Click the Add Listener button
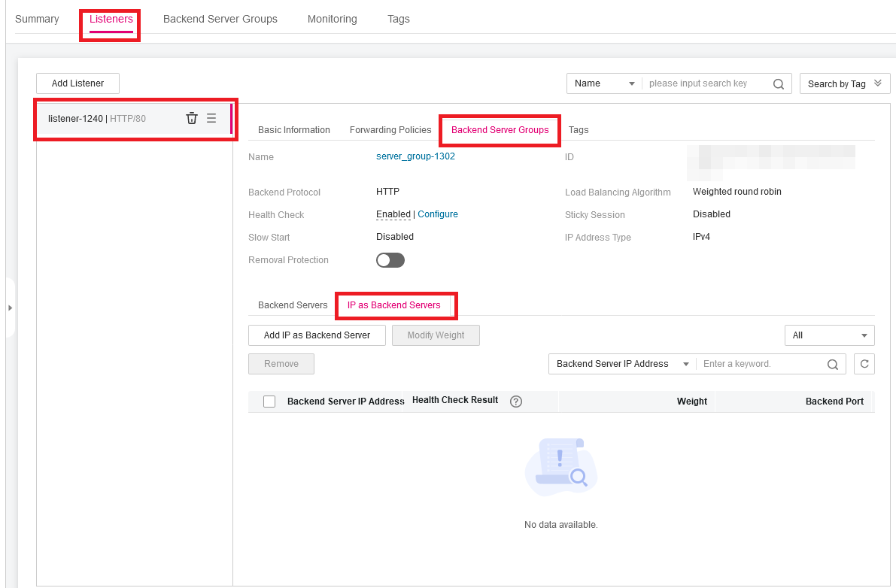This screenshot has width=896, height=588. point(77,83)
